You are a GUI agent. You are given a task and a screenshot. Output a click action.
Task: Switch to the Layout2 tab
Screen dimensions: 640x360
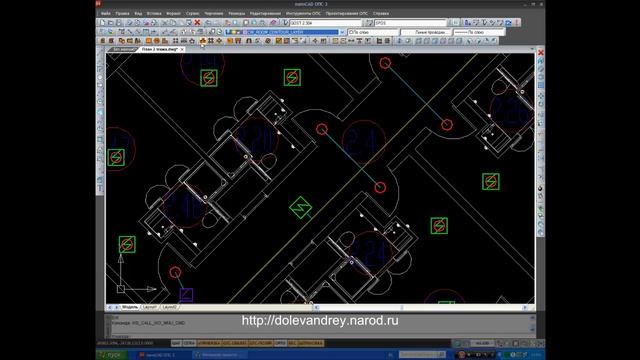(169, 307)
